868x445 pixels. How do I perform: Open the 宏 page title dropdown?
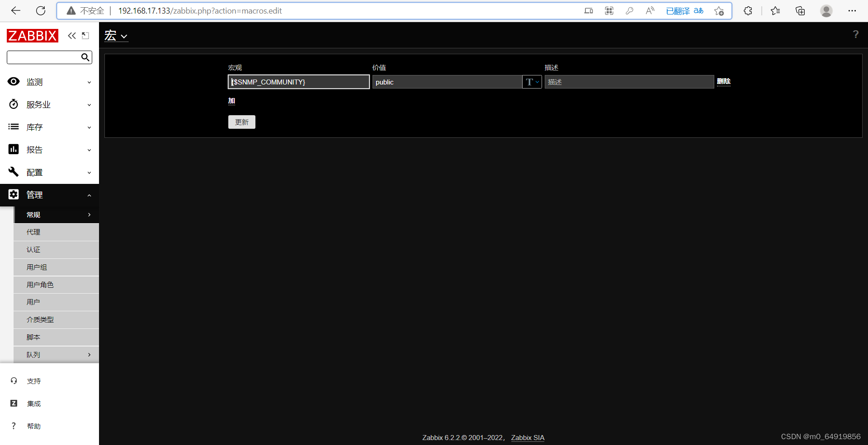[x=116, y=36]
